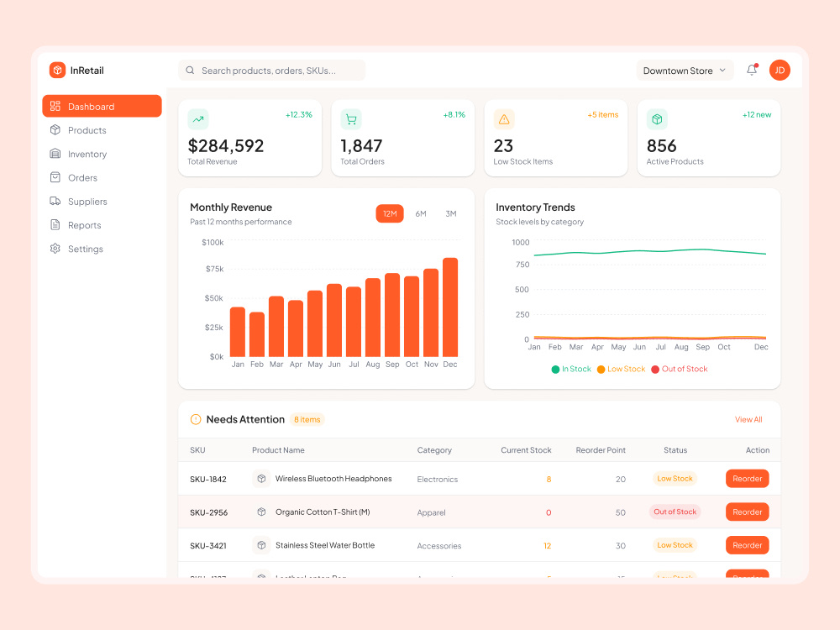Click the Accessories cell for SKU-3421
This screenshot has height=630, width=840.
pyautogui.click(x=438, y=545)
